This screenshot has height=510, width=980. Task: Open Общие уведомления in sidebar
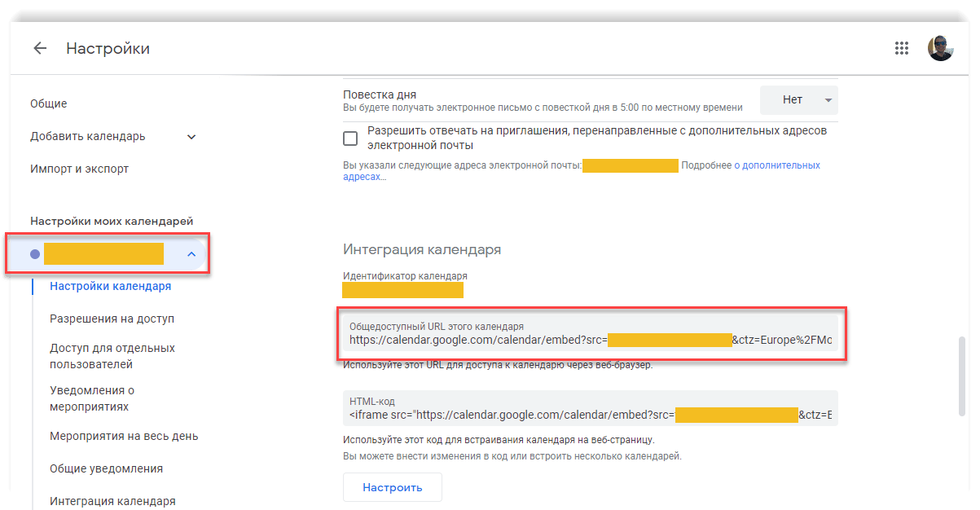pos(106,468)
